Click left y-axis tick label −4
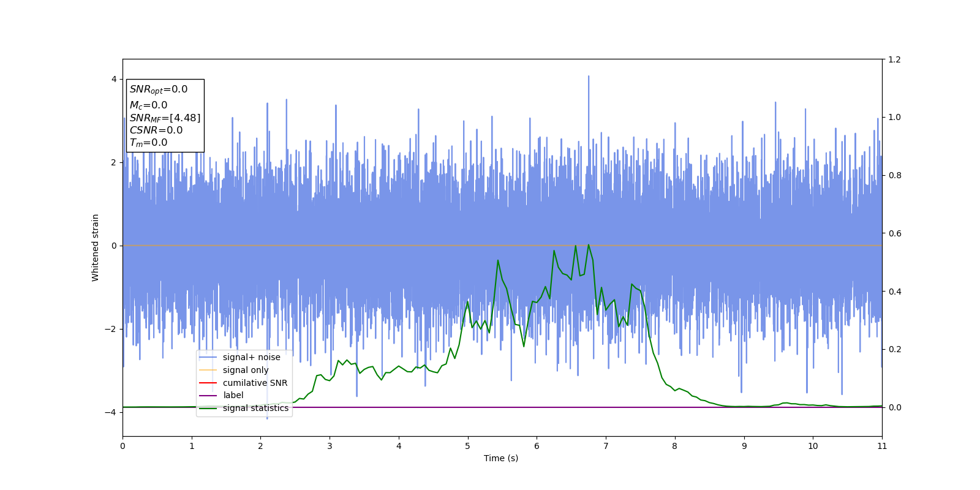 [x=111, y=412]
